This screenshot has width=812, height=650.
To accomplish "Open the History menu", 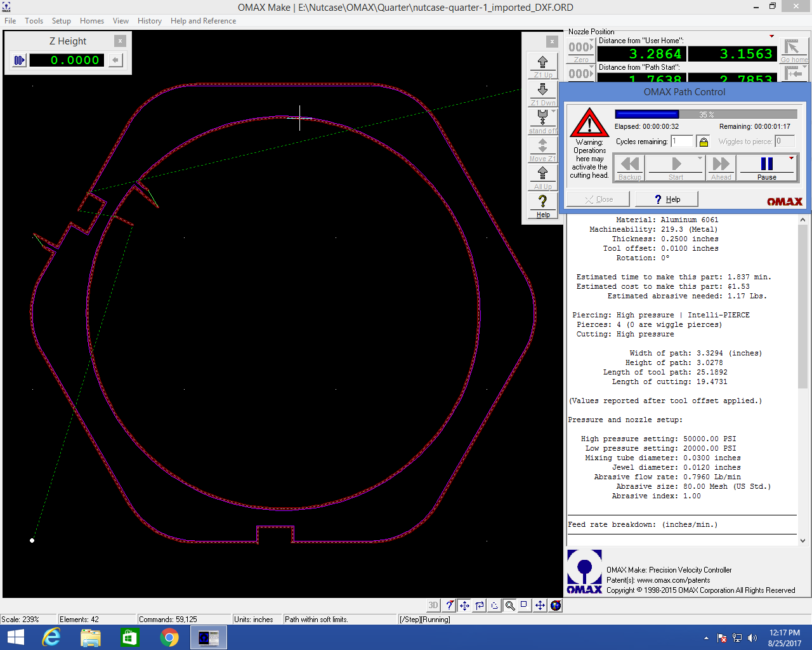I will [149, 21].
